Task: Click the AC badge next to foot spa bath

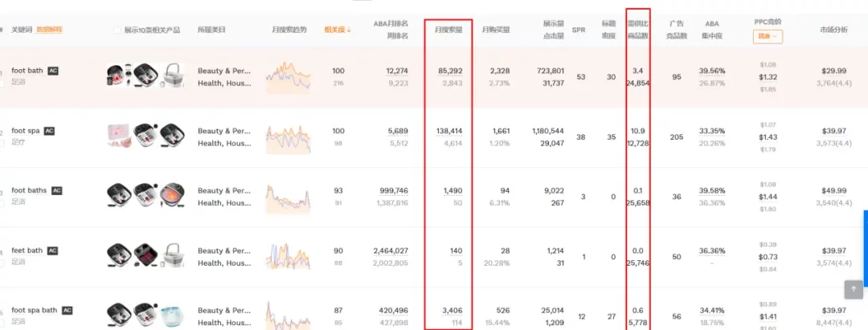Action: [68, 310]
